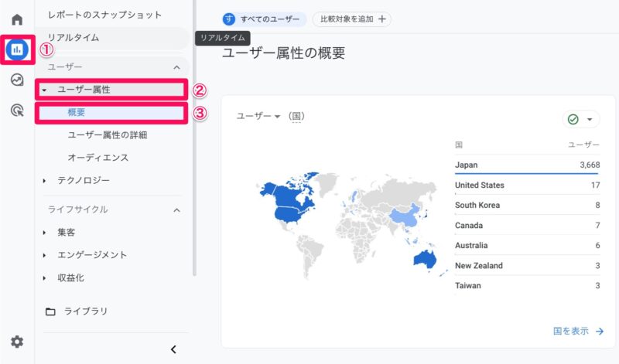Open オーディエンス report
Viewport: 619px width, 364px height.
(98, 158)
